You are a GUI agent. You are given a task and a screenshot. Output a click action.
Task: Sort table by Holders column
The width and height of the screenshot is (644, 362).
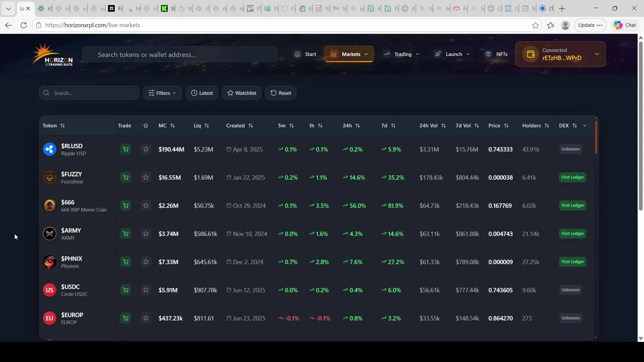[x=536, y=126]
